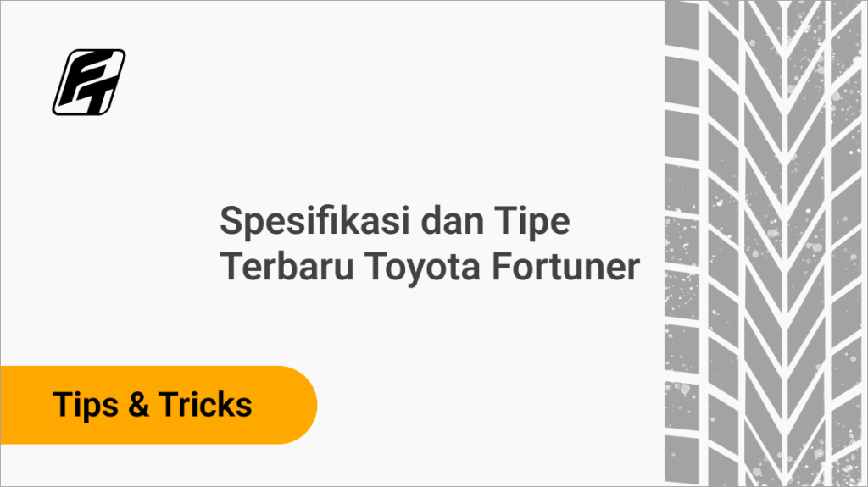Click the word "Tips" on the orange badge

click(x=84, y=405)
